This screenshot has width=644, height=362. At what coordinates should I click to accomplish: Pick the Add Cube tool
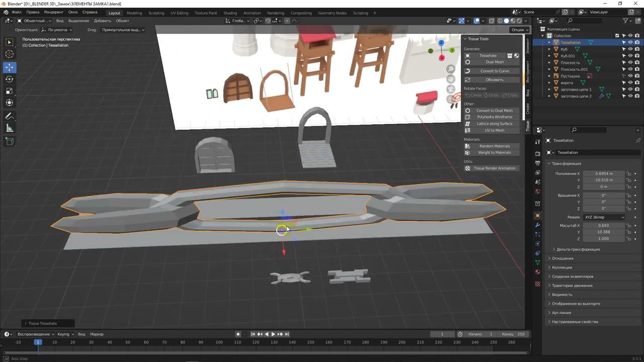[10, 142]
